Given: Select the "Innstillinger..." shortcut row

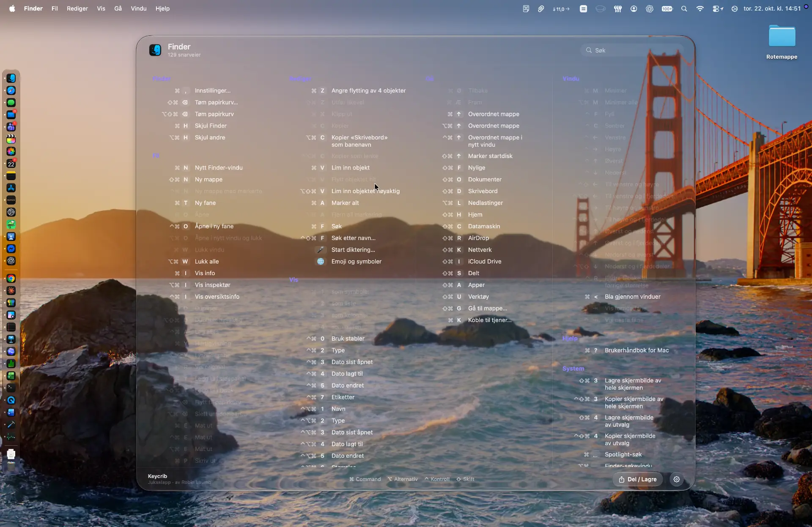Looking at the screenshot, I should click(x=203, y=90).
